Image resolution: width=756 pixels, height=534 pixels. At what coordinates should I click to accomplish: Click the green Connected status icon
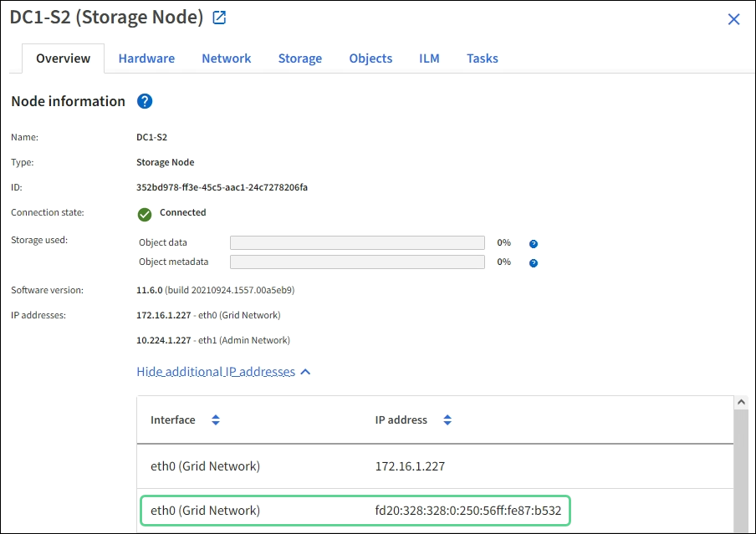145,213
